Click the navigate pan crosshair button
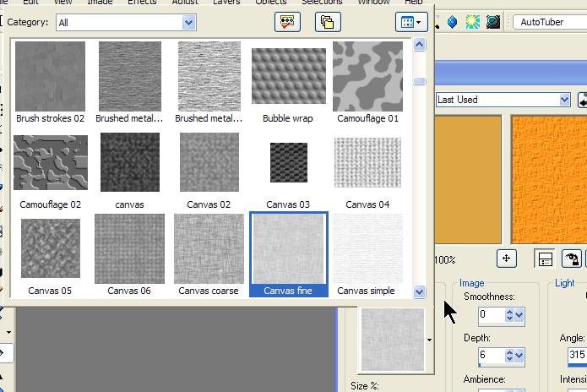The image size is (587, 392). click(506, 259)
